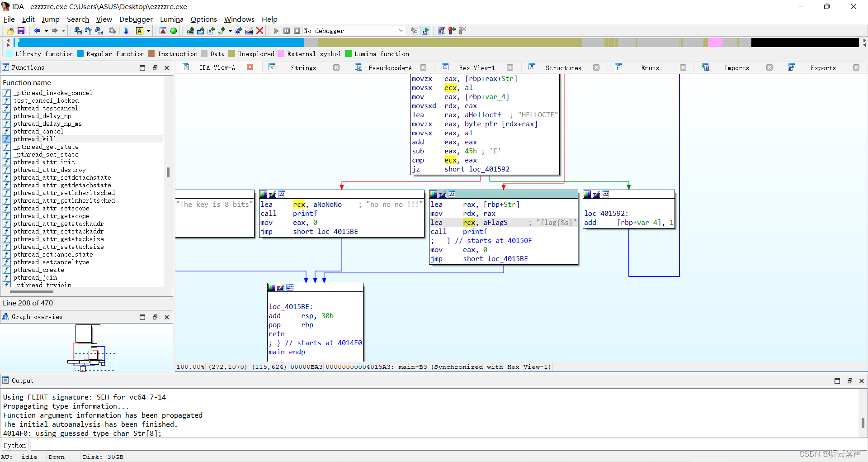868x462 pixels.
Task: Pause the process with the pause button
Action: pyautogui.click(x=287, y=31)
